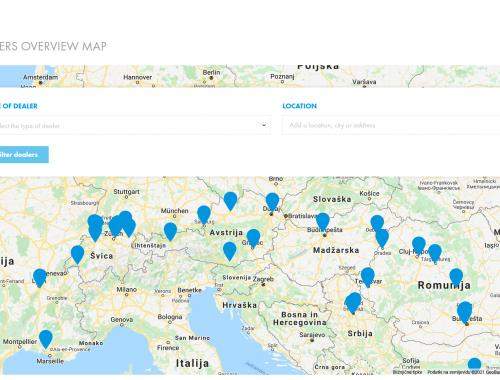
Task: Click the dealer pin near Salzburg
Action: pos(204,214)
